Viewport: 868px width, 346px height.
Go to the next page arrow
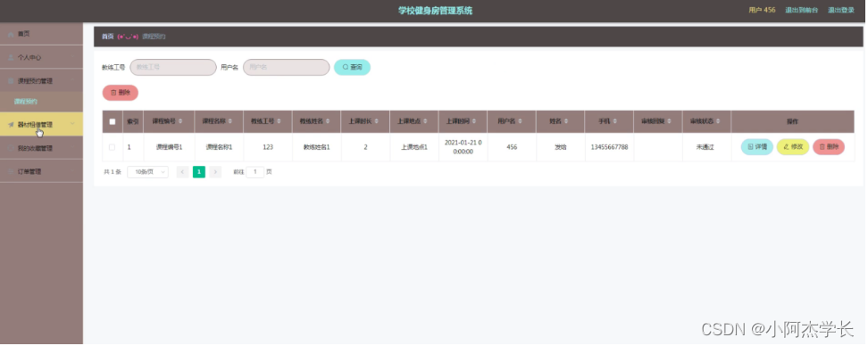(215, 172)
